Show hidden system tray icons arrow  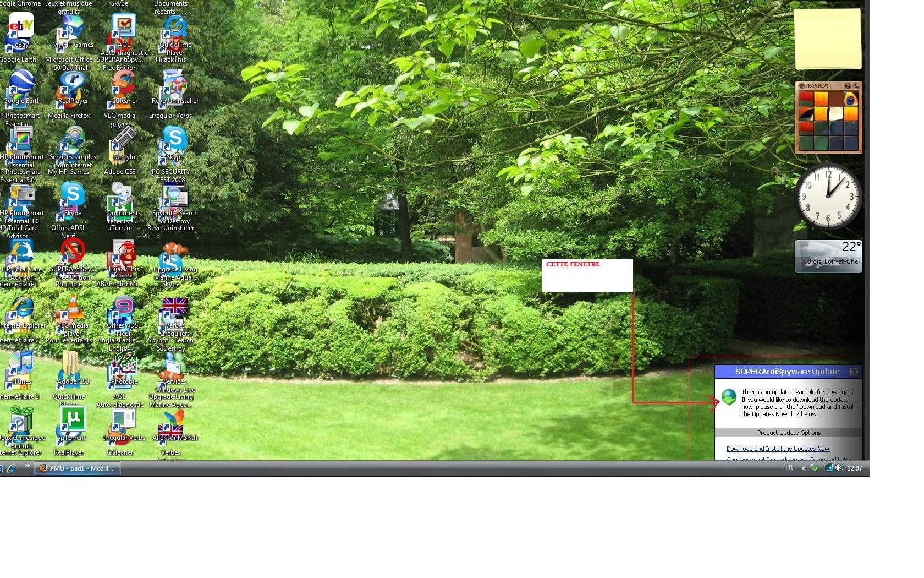click(x=804, y=468)
